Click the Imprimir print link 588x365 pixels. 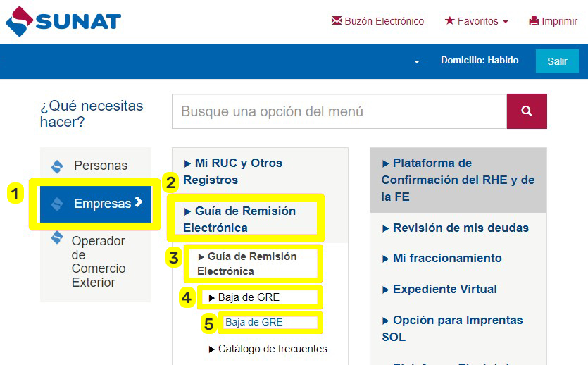(553, 21)
